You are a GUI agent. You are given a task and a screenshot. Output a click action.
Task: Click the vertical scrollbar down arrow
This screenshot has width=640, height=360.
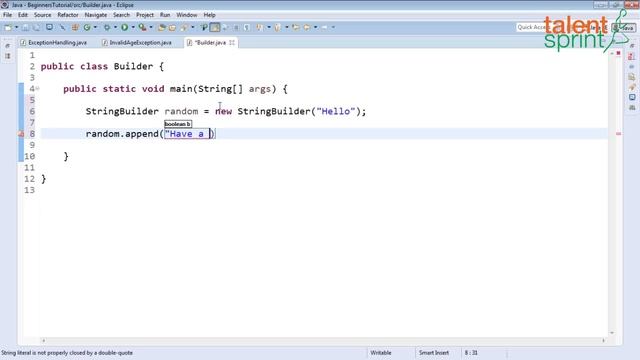tap(611, 333)
